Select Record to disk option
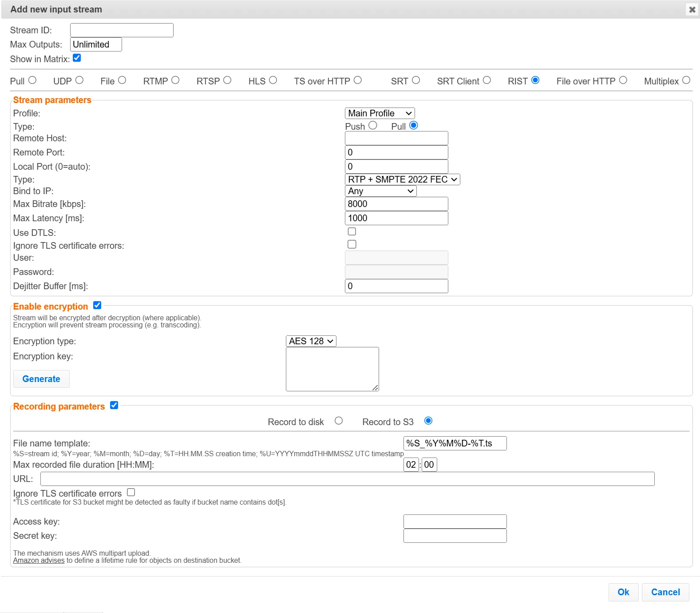 click(339, 421)
